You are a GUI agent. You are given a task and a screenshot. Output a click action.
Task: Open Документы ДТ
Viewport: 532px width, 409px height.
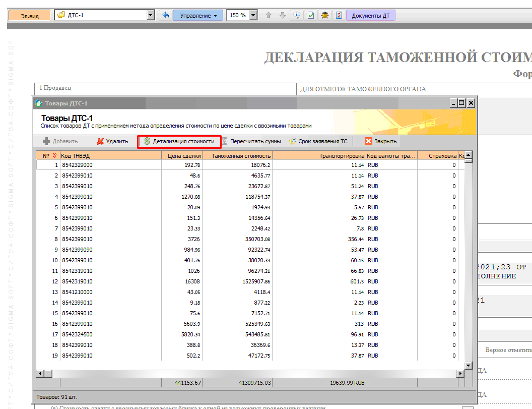(x=370, y=16)
